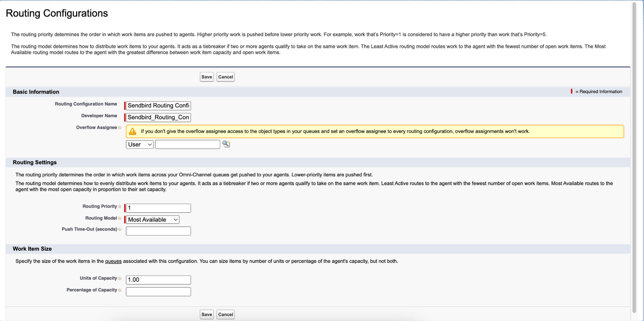Open the queues link
The height and width of the screenshot is (321, 644).
click(113, 261)
